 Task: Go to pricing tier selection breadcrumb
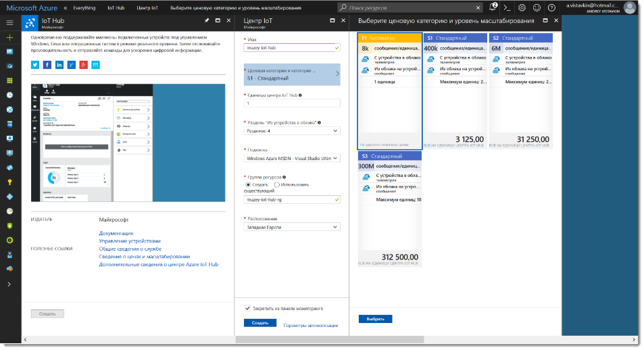(x=236, y=8)
